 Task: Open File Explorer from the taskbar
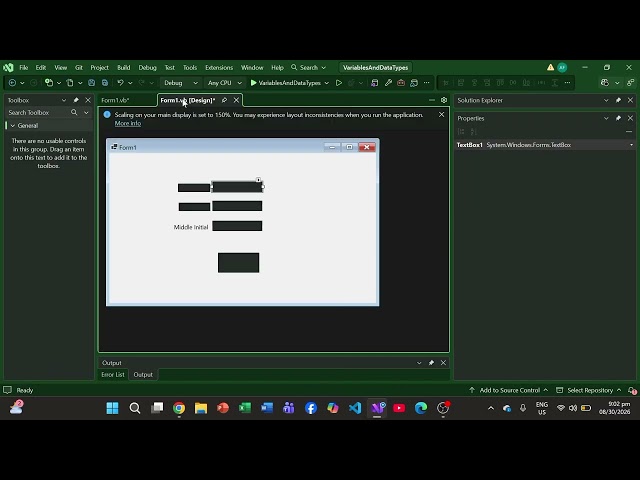pyautogui.click(x=201, y=408)
